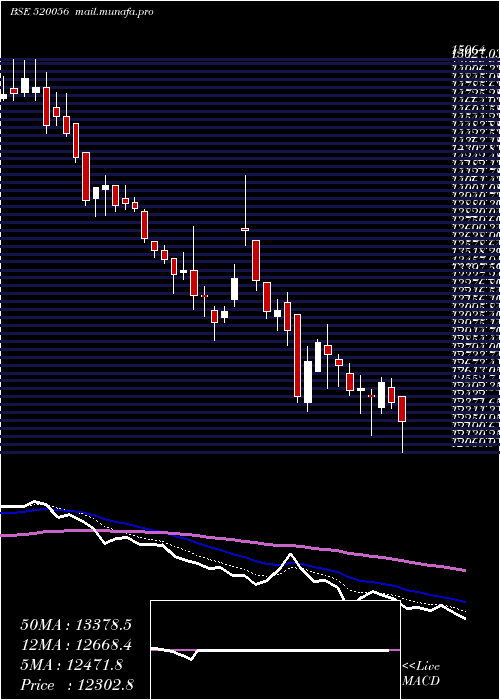The image size is (500, 700).
Task: Click the "Price : 12302.8" value
Action: pyautogui.click(x=77, y=684)
